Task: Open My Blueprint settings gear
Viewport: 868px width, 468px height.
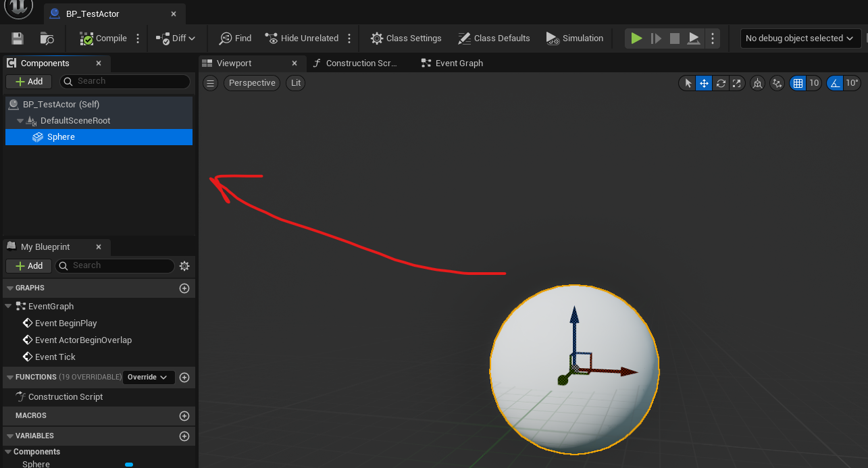Action: click(x=184, y=266)
